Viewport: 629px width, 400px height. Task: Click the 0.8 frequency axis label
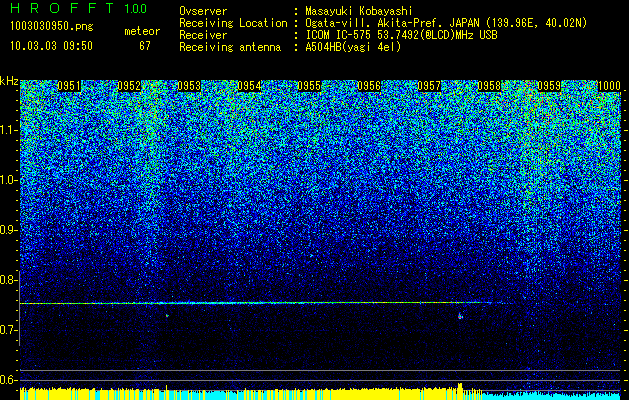pyautogui.click(x=9, y=280)
